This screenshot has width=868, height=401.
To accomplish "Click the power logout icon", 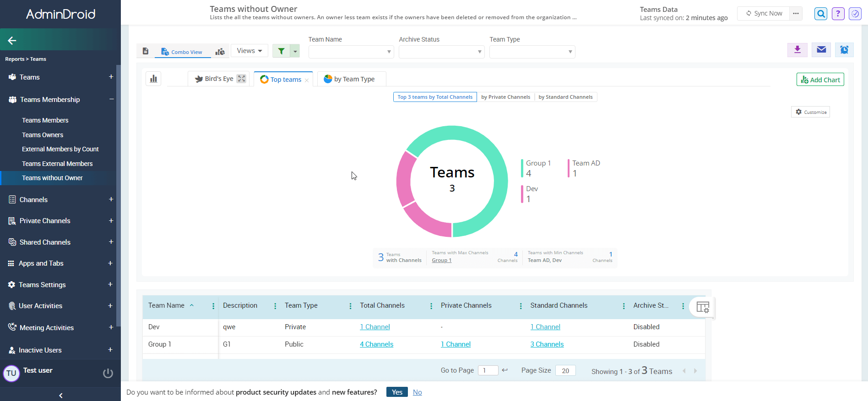I will [108, 373].
